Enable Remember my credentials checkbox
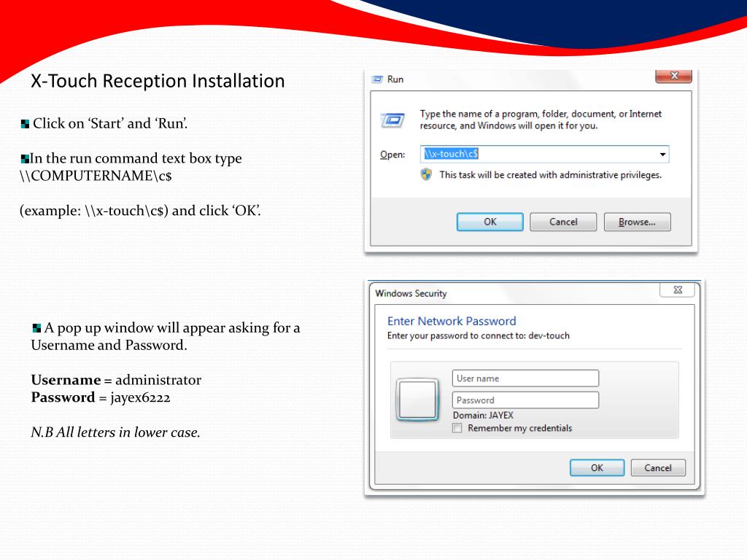Screen dimensions: 747x560 click(x=457, y=428)
